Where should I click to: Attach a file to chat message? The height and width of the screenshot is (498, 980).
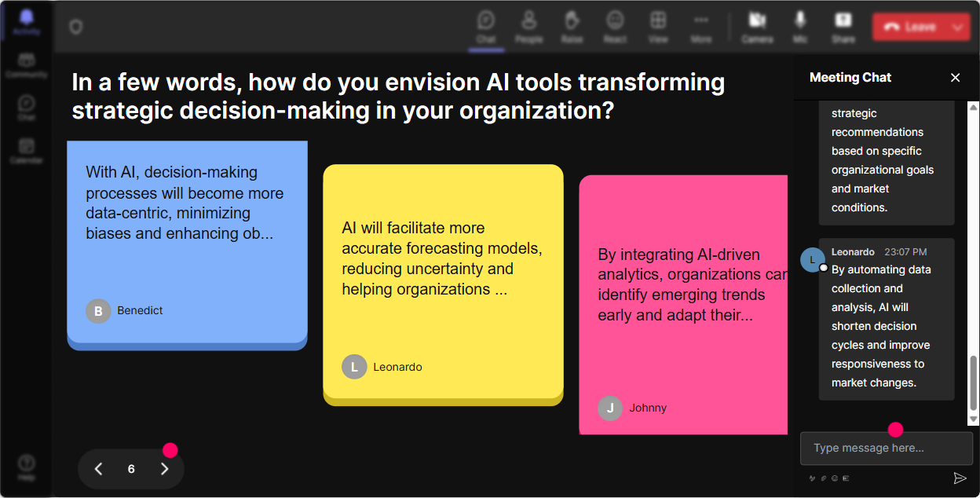[824, 478]
